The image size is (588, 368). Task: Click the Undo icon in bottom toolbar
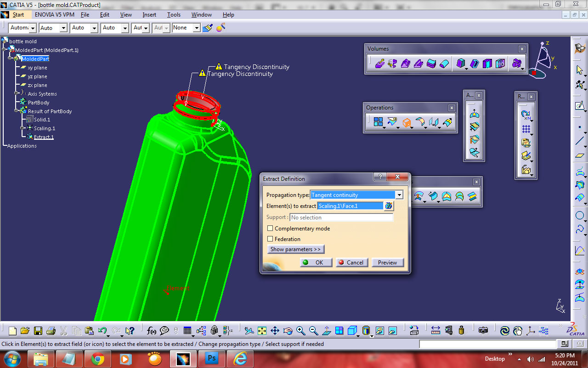pos(102,331)
